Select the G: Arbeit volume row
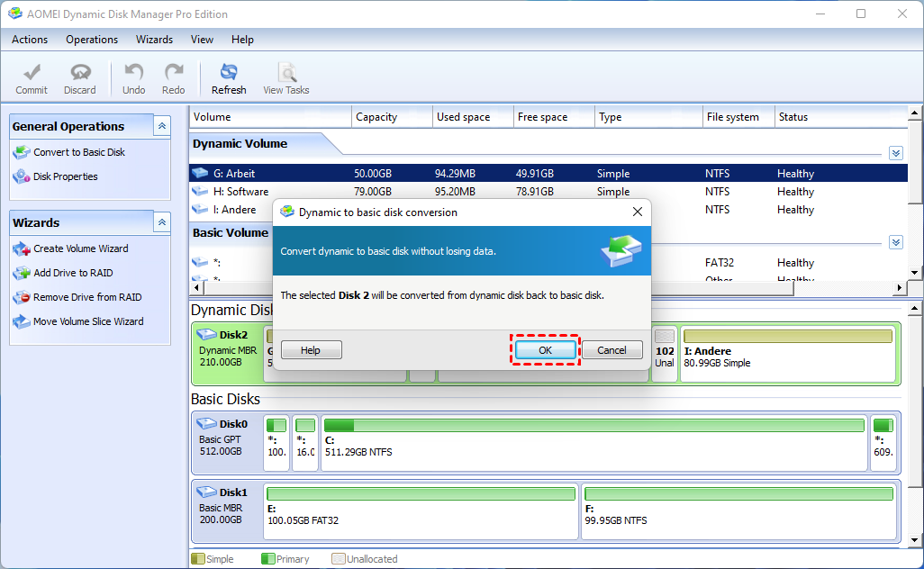Screen dimensions: 924x569 pyautogui.click(x=548, y=173)
